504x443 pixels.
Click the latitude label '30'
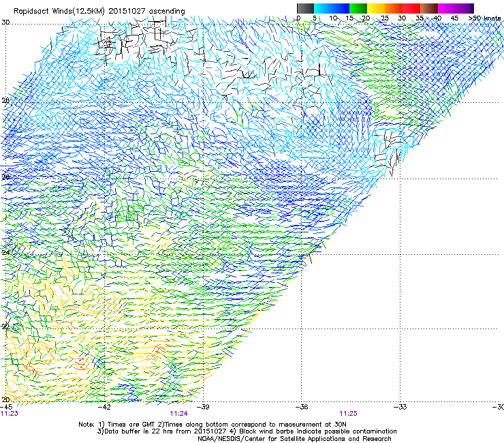coord(5,22)
